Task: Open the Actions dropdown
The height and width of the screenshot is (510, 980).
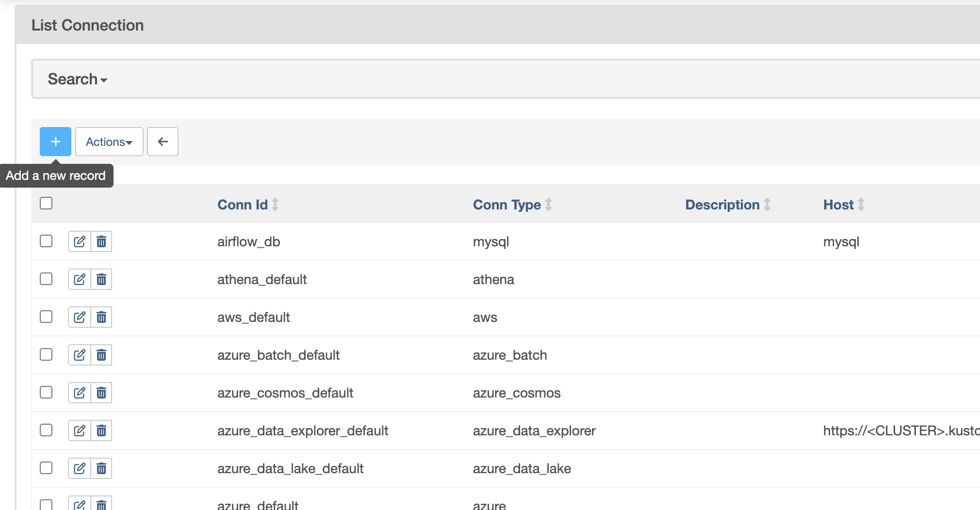Action: click(109, 141)
